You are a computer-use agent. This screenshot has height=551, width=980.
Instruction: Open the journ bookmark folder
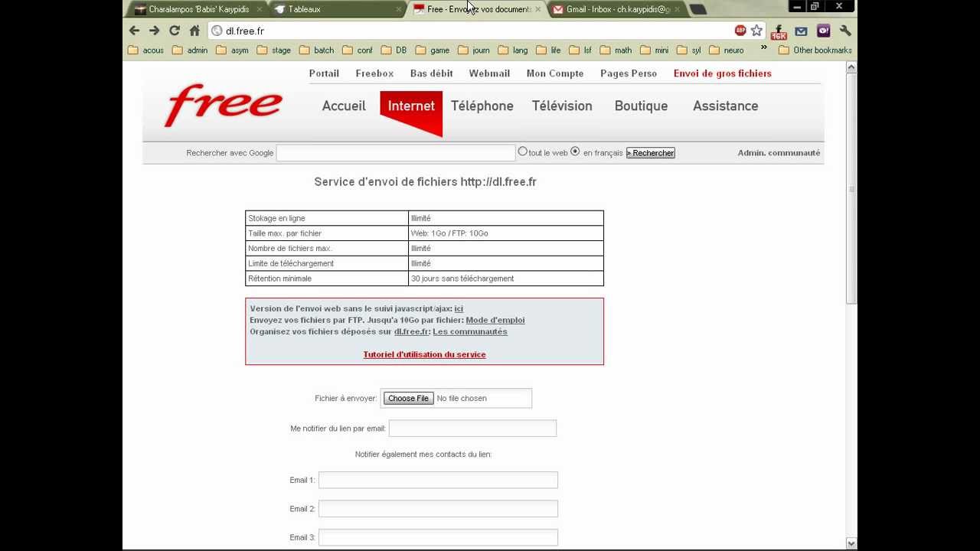[x=474, y=51]
